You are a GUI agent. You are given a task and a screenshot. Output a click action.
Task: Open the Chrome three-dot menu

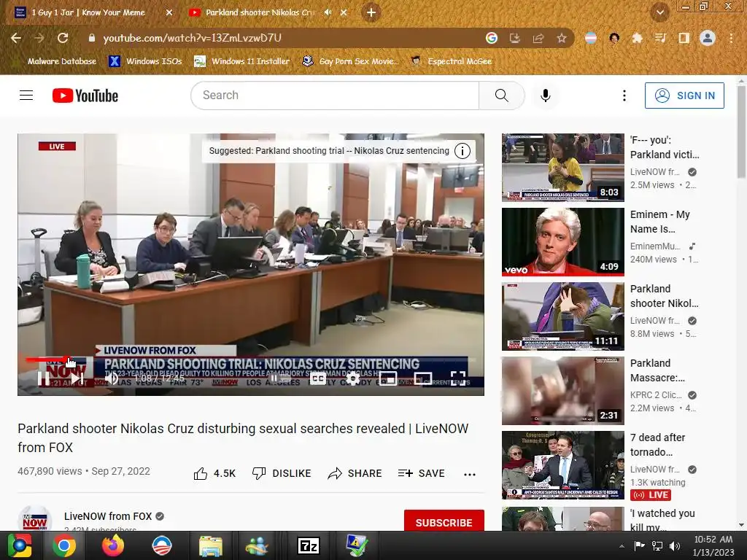(731, 38)
